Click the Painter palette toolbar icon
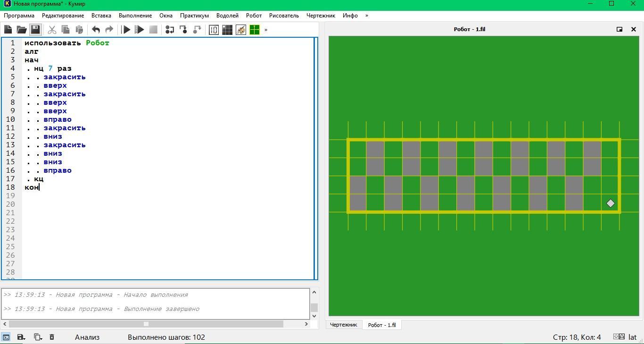 (x=241, y=30)
